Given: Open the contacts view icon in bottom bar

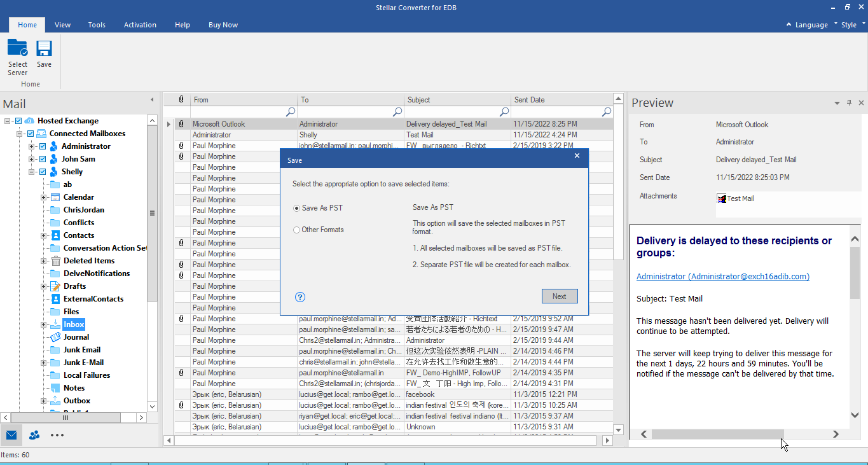Looking at the screenshot, I should [34, 435].
